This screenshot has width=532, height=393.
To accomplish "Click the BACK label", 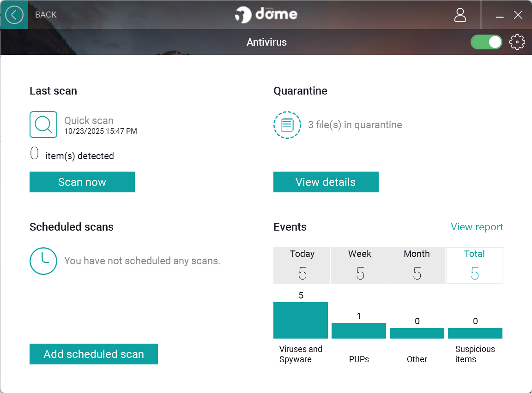I will (x=45, y=14).
